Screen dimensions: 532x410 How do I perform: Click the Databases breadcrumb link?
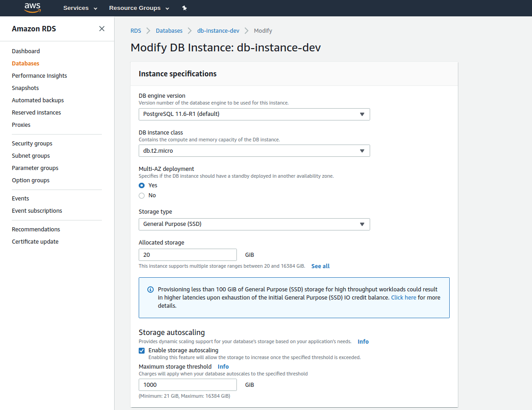click(x=169, y=30)
